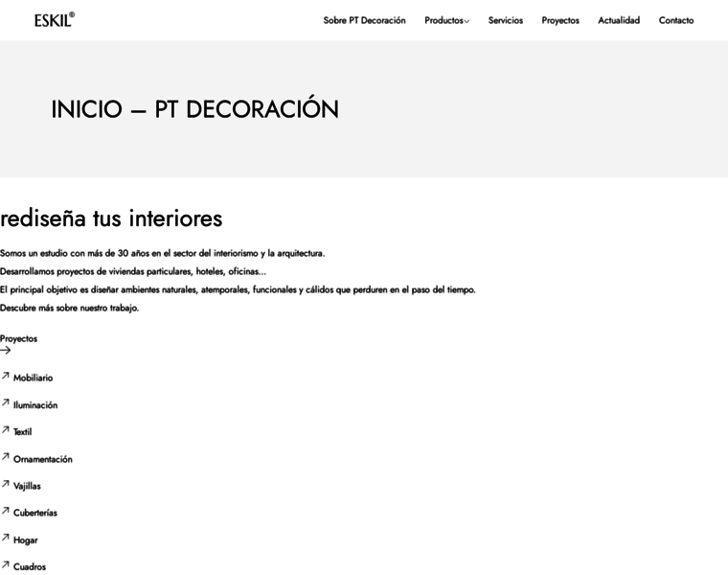Open the Cuberterías category link
The width and height of the screenshot is (728, 575).
(x=35, y=513)
